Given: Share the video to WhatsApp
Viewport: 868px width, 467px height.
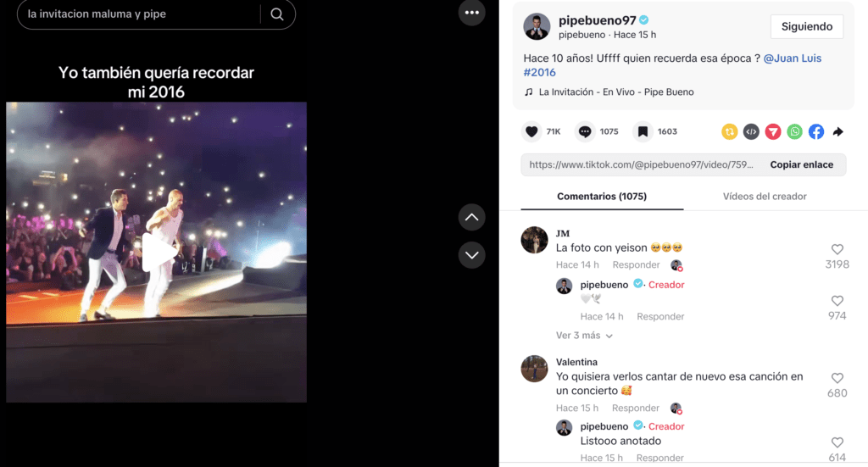Looking at the screenshot, I should coord(794,131).
